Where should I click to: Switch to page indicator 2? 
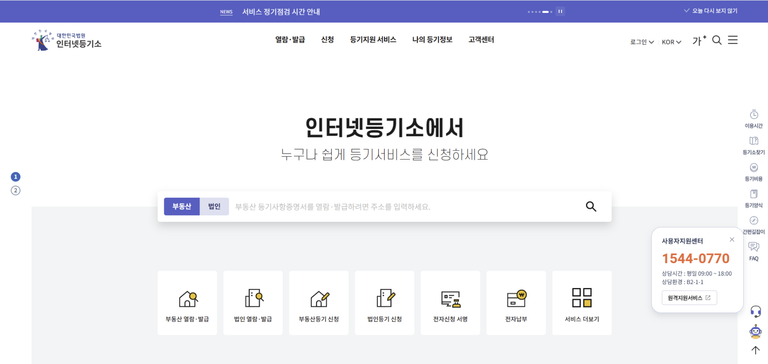point(16,191)
